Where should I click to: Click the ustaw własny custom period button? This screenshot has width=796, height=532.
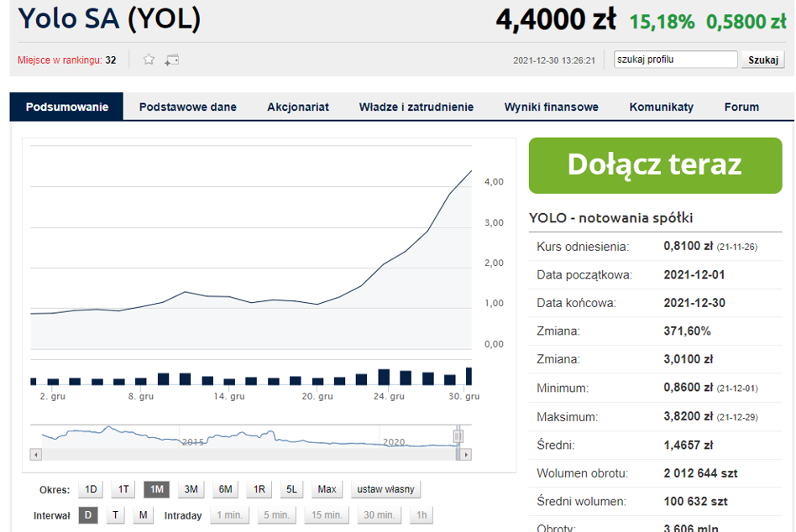(x=385, y=489)
